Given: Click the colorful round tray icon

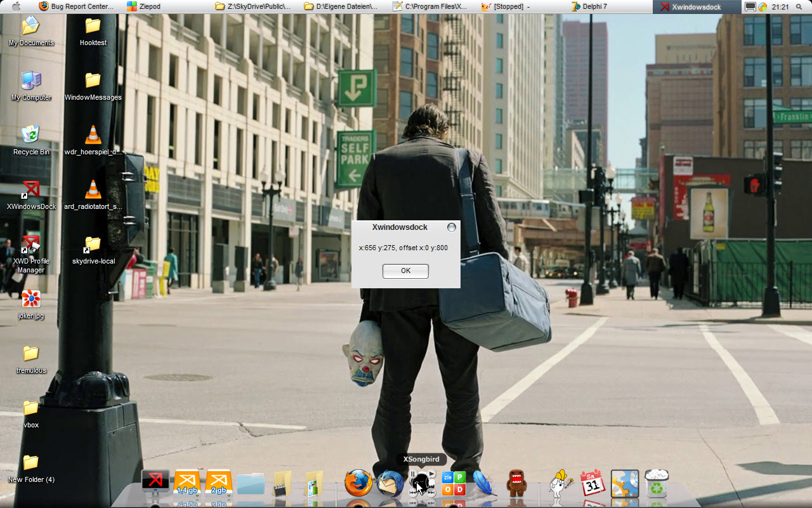Looking at the screenshot, I should click(x=762, y=6).
